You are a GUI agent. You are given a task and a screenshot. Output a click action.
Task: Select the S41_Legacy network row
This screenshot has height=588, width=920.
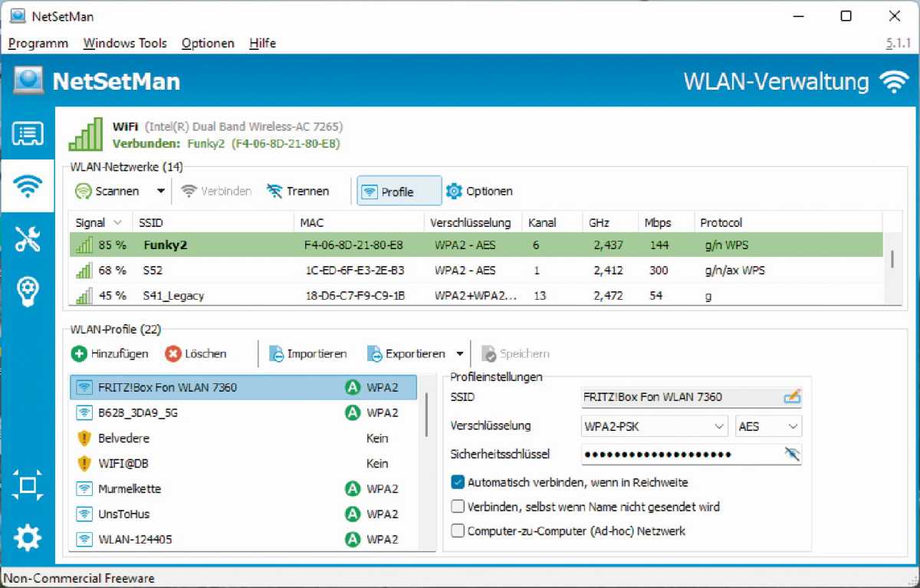[x=476, y=295]
